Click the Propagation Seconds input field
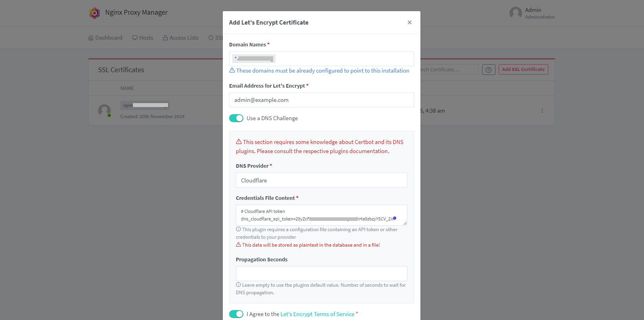 [322, 274]
